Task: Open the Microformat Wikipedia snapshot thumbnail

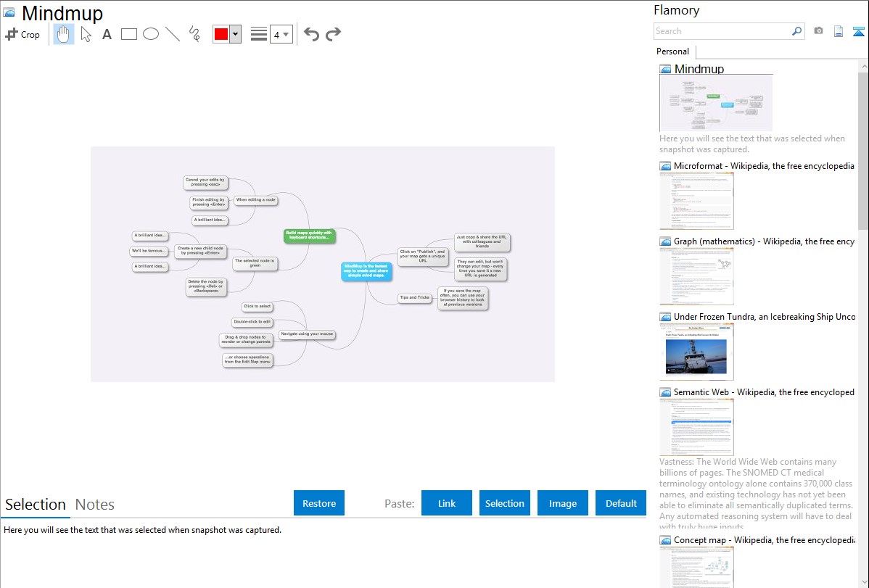Action: click(x=696, y=201)
